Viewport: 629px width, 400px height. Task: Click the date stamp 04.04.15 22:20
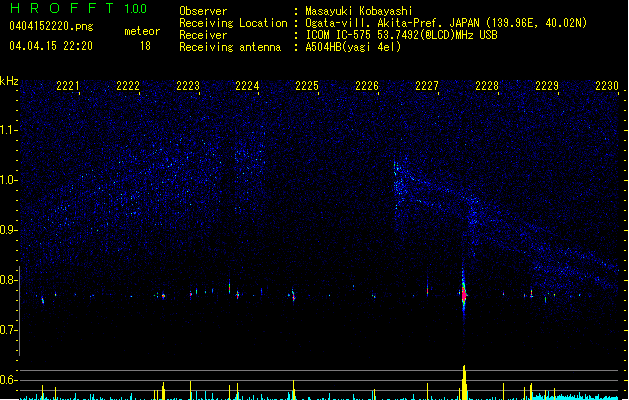point(51,46)
